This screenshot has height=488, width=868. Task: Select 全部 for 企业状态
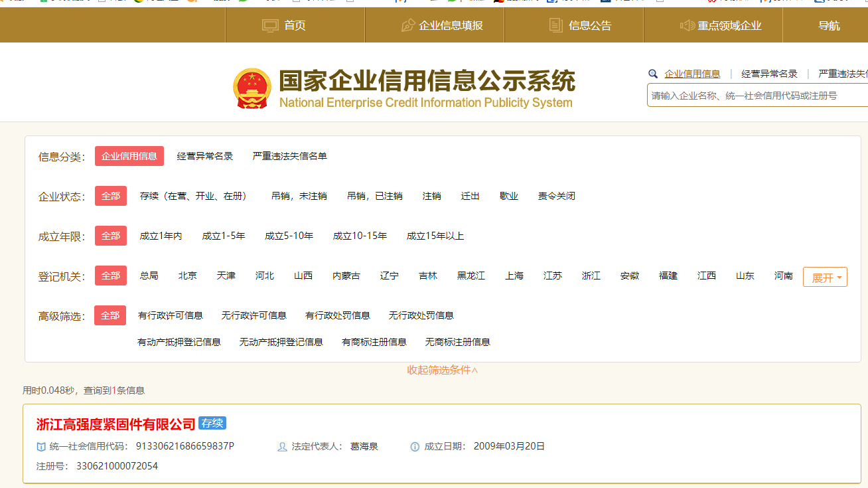[x=111, y=196]
